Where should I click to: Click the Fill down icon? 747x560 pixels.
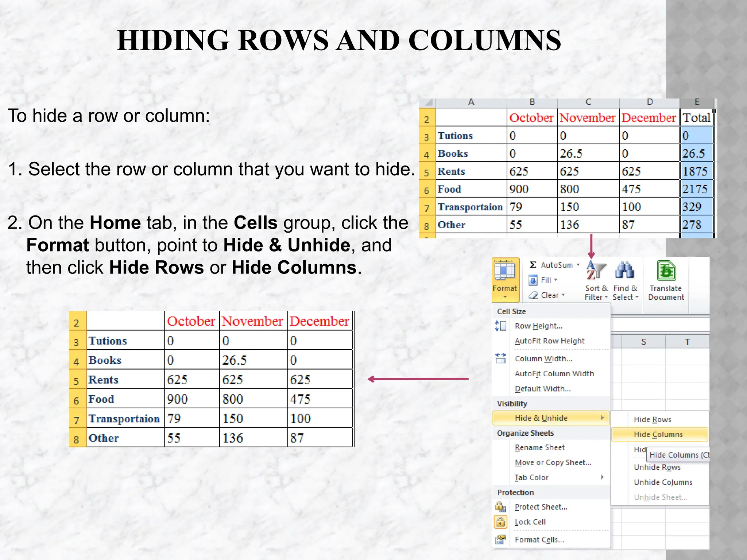pyautogui.click(x=533, y=280)
